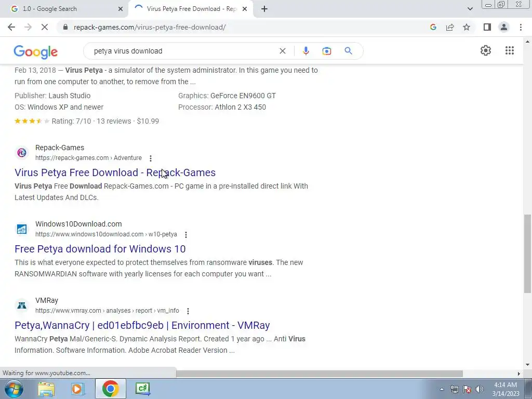
Task: Close the Virus Petya Free Download tab
Action: pos(245,9)
